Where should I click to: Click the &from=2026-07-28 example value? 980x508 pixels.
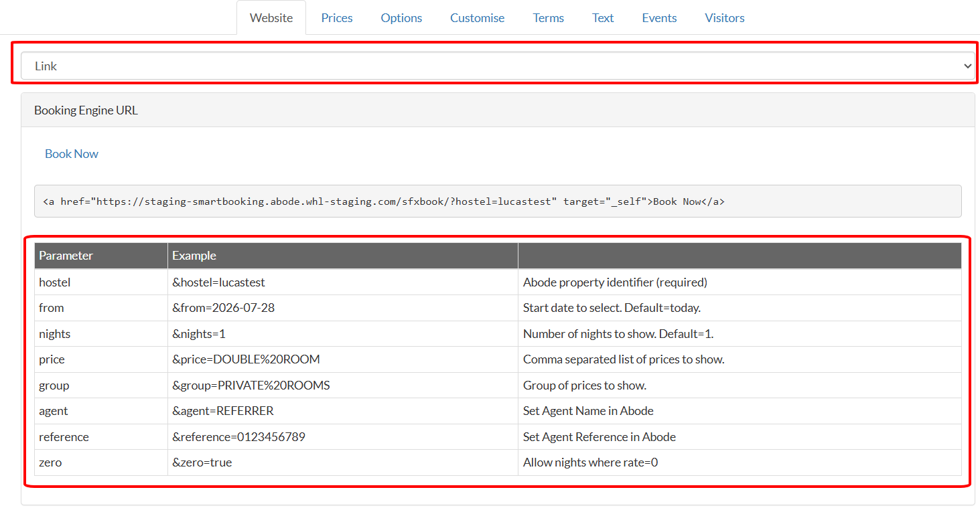[x=224, y=308]
